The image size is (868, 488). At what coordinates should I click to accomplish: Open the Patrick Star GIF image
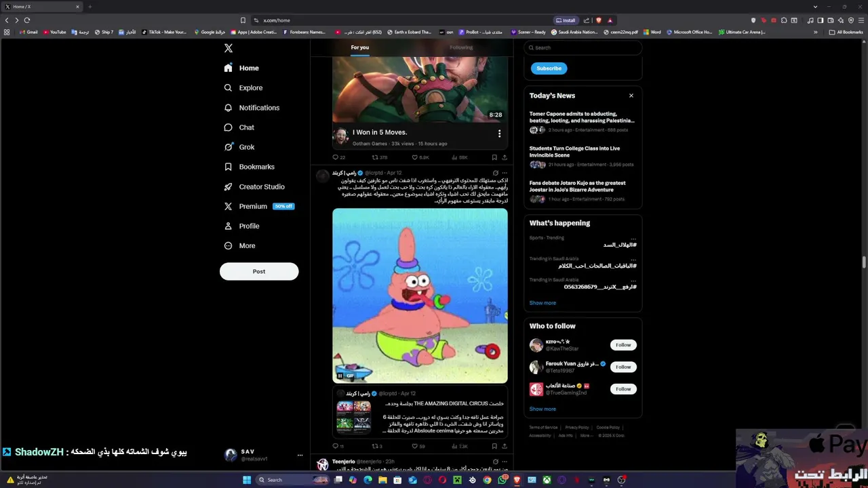click(420, 296)
